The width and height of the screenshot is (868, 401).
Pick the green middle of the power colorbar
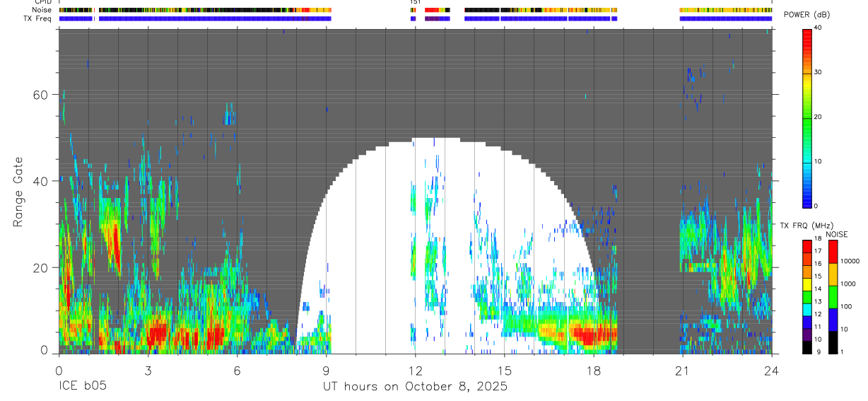click(807, 117)
